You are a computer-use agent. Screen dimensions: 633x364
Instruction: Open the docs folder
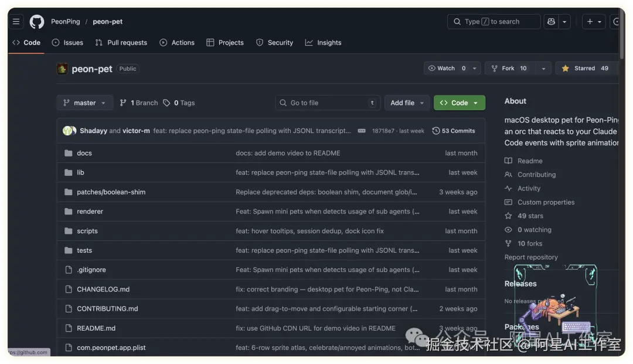[84, 153]
